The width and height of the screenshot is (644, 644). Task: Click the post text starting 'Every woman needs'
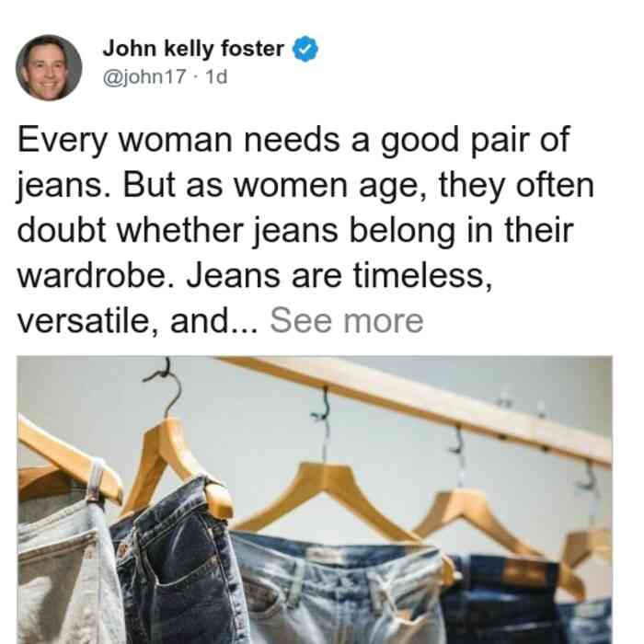click(x=305, y=230)
